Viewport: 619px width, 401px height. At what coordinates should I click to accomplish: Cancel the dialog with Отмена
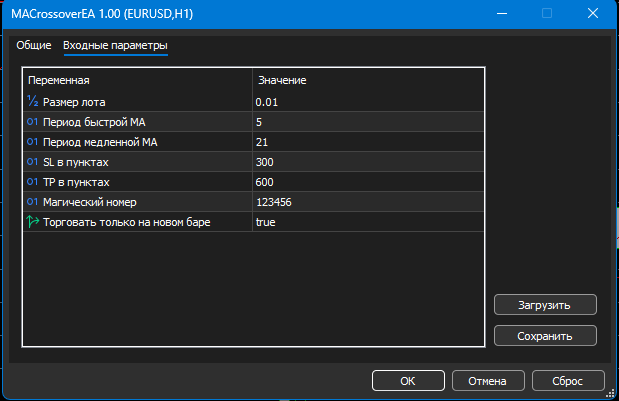(488, 381)
